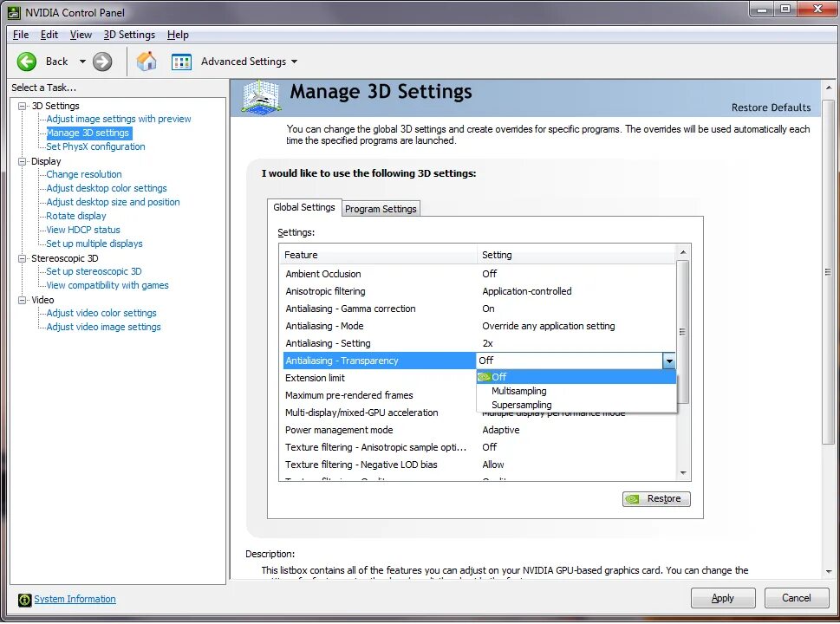
Task: Open Set up multiple displays
Action: 94,244
